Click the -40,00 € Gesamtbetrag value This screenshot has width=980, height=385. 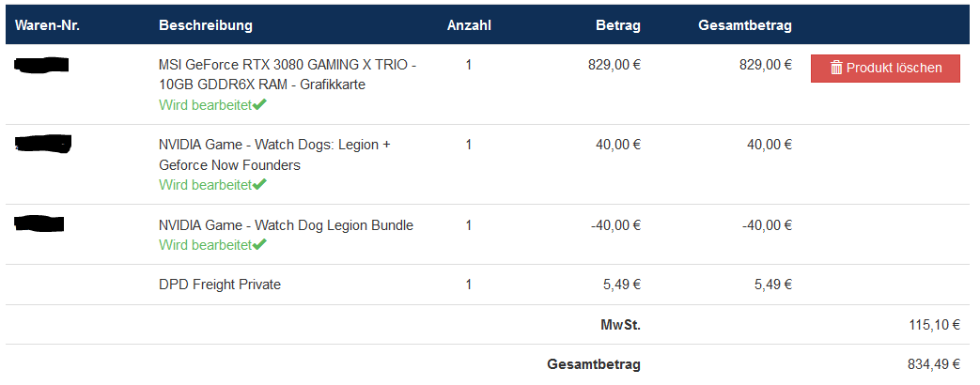767,225
